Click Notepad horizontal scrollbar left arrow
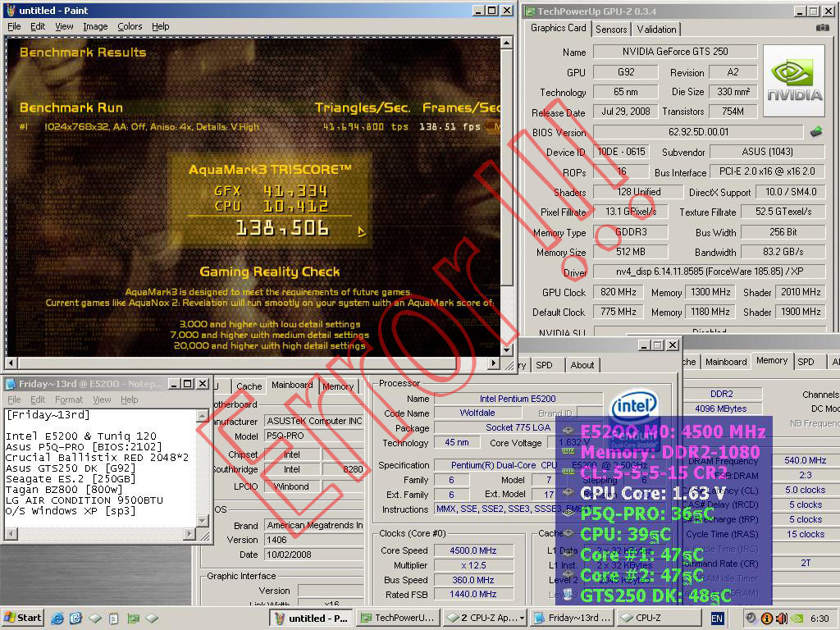 (x=11, y=533)
